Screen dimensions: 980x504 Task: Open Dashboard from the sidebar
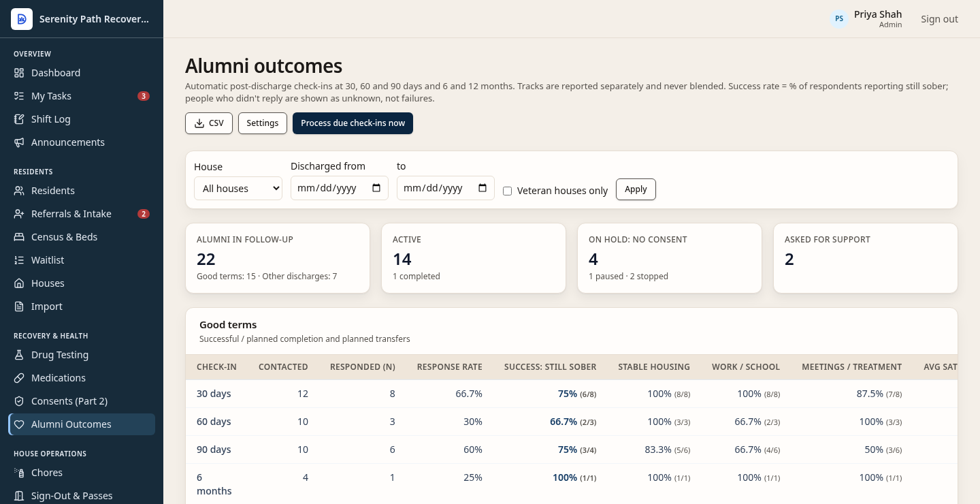click(x=82, y=73)
